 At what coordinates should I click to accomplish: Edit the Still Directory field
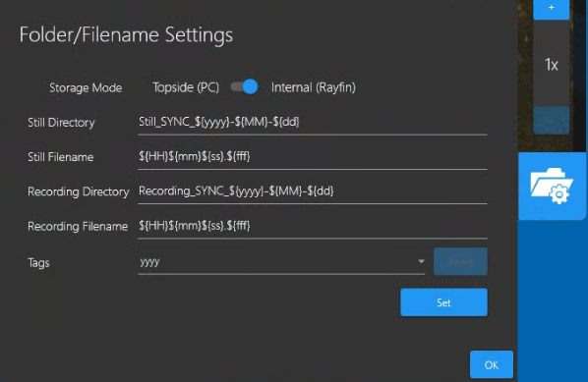click(313, 123)
